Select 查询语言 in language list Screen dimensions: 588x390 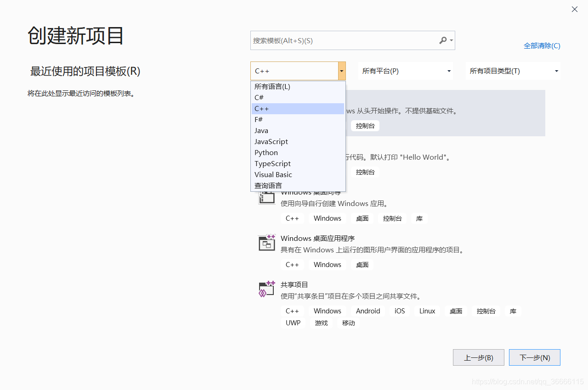(298, 186)
